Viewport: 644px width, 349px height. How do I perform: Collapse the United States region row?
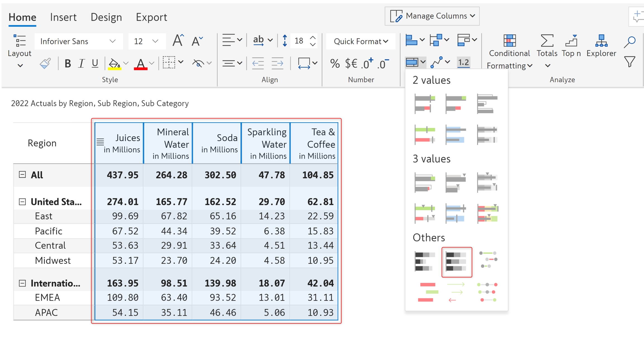point(22,202)
